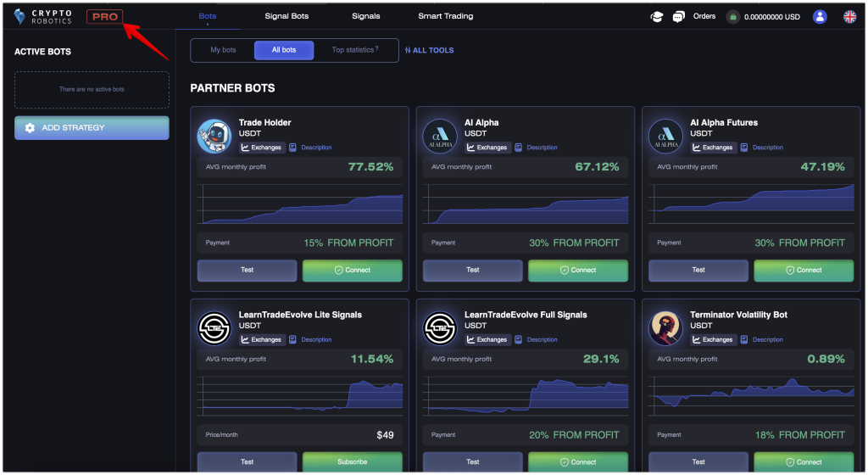Image resolution: width=868 pixels, height=475 pixels.
Task: Click the ADD STRATEGY button
Action: [92, 128]
